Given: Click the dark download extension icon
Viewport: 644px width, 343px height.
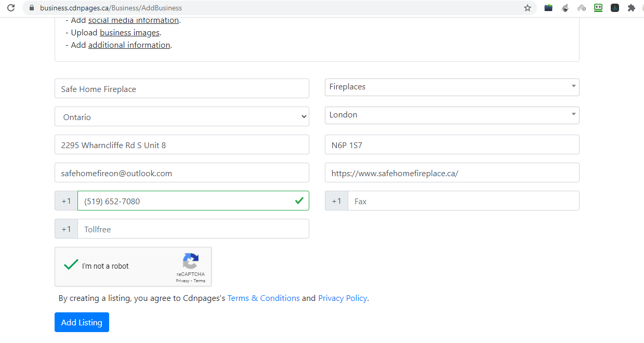Looking at the screenshot, I should click(615, 8).
